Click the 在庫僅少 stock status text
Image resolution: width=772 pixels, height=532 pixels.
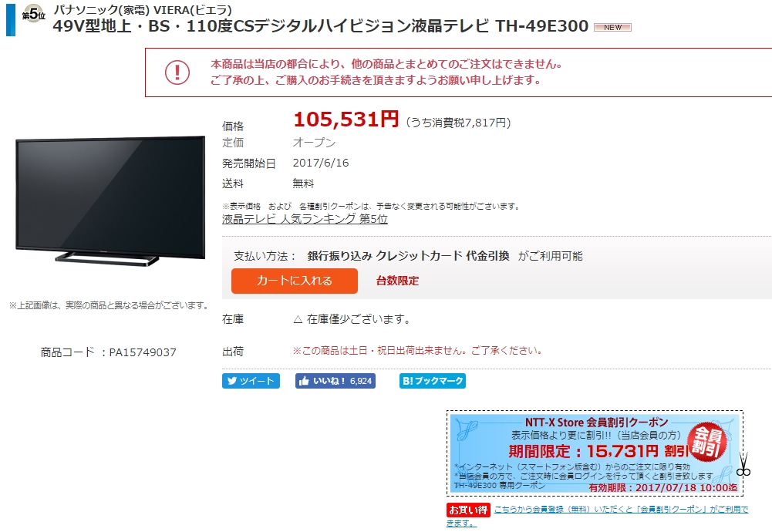352,319
